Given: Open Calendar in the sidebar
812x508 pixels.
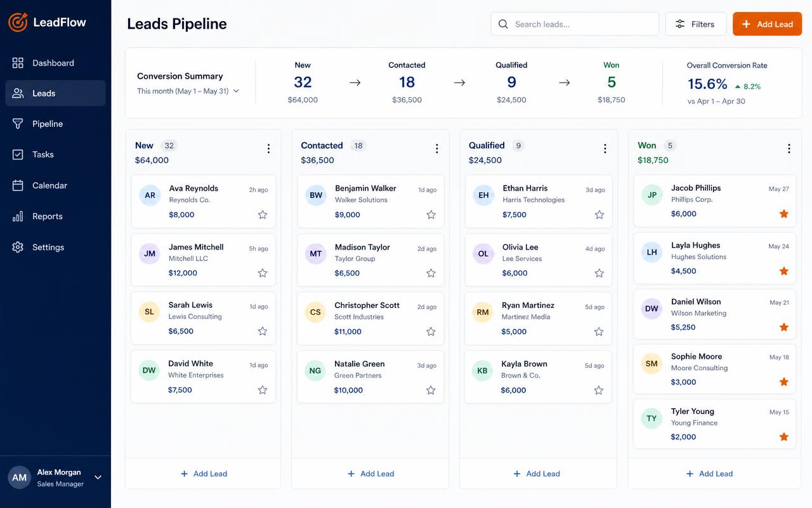Looking at the screenshot, I should point(55,185).
